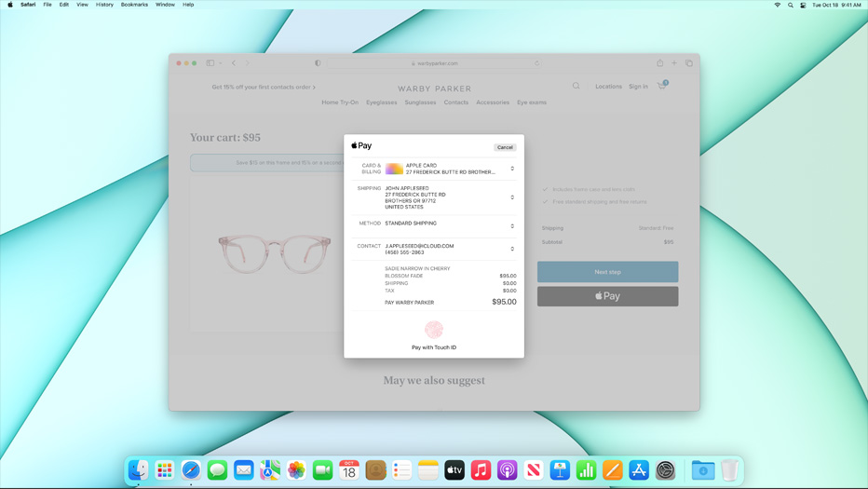Image resolution: width=868 pixels, height=489 pixels.
Task: Open Contacts app in Dock
Action: pos(375,470)
